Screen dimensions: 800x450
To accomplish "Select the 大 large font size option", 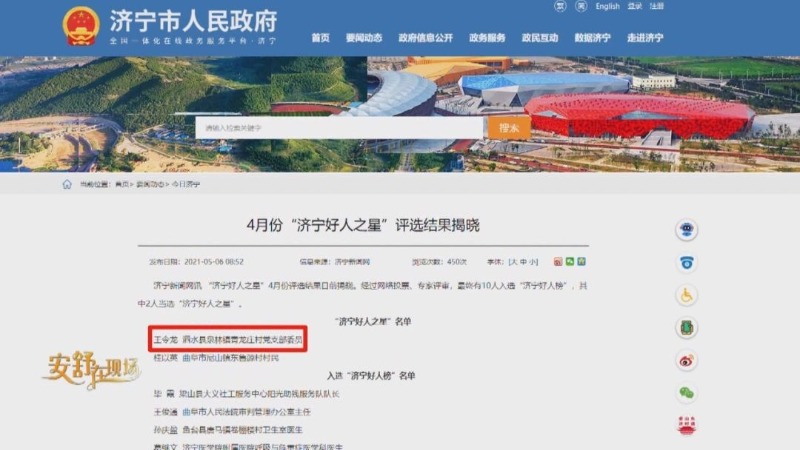I will click(x=514, y=262).
